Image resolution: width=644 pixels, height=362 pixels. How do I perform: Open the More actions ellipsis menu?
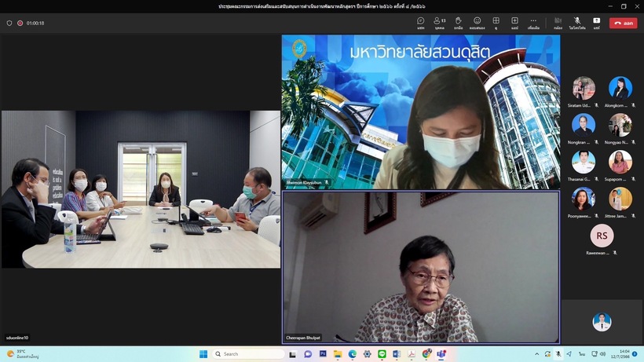(x=533, y=23)
